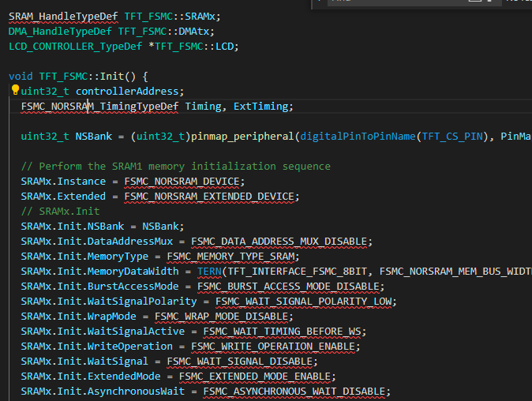Click the TFT_CS_PIN macro argument
Image resolution: width=532 pixels, height=401 pixels.
[x=452, y=137]
